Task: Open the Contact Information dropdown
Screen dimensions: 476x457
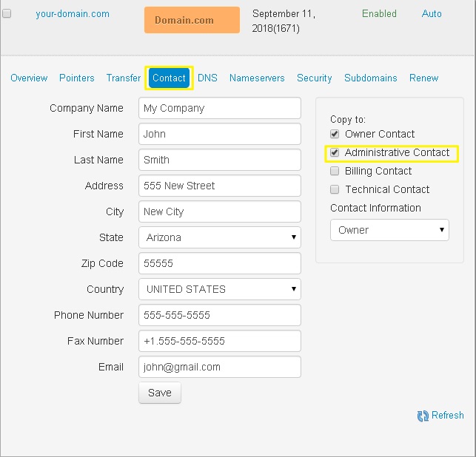Action: pyautogui.click(x=389, y=230)
